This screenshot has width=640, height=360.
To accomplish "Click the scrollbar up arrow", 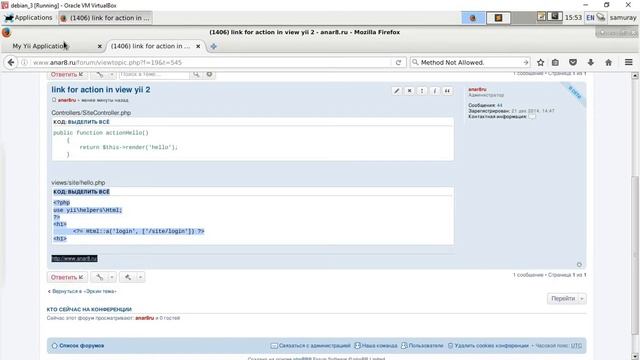I will 635,76.
